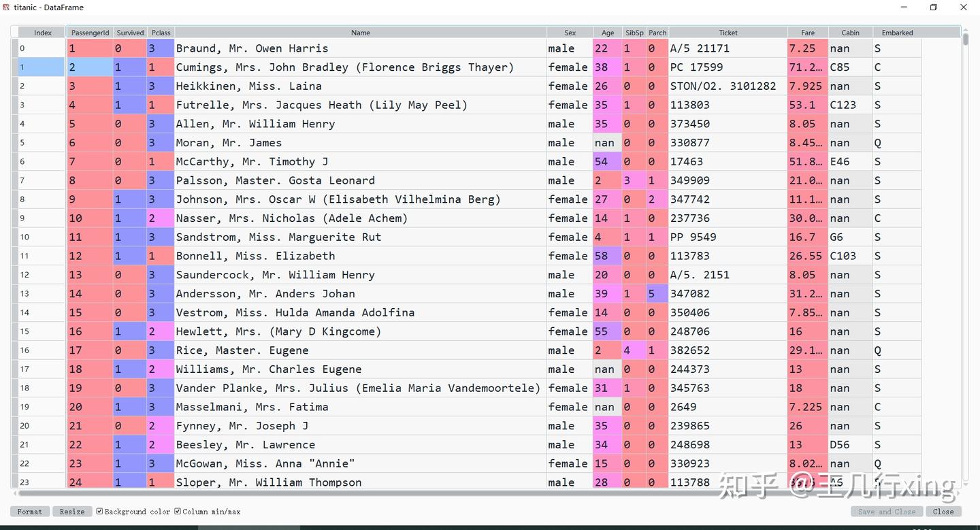Click the fare cell "7.225"

[808, 407]
